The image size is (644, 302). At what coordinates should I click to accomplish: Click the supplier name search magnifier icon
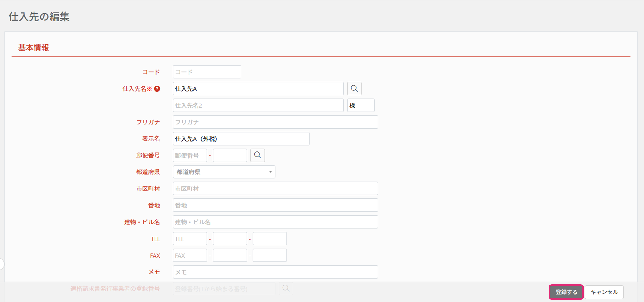(x=354, y=88)
